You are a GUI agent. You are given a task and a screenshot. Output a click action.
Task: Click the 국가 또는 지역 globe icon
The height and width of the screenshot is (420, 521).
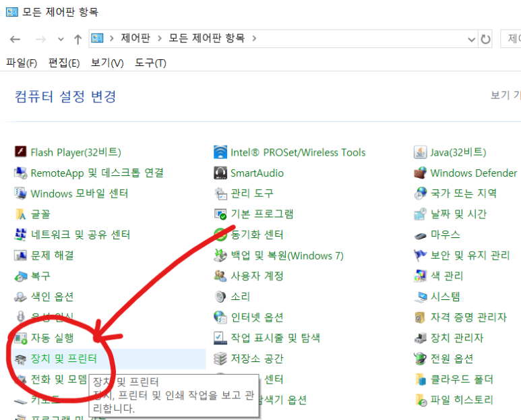click(421, 193)
